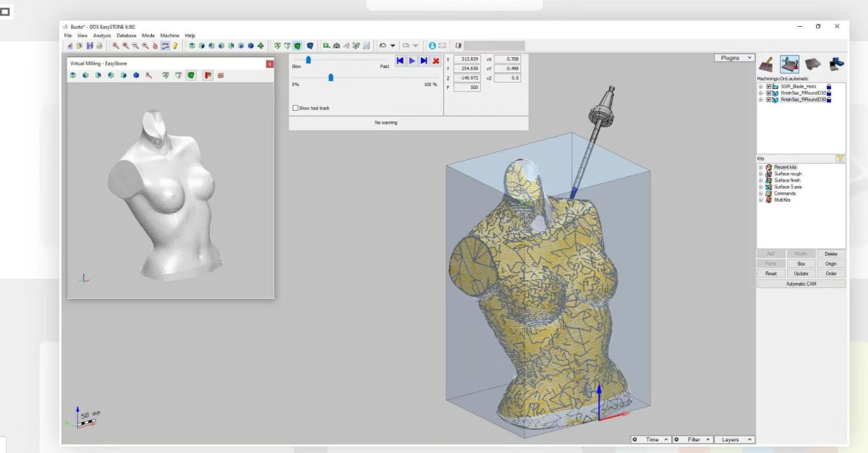868x453 pixels.
Task: Jump to simulation start with rewind button
Action: [400, 62]
